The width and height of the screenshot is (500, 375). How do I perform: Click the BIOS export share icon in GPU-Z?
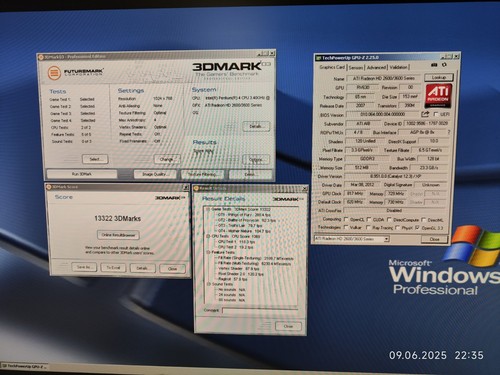(x=425, y=114)
